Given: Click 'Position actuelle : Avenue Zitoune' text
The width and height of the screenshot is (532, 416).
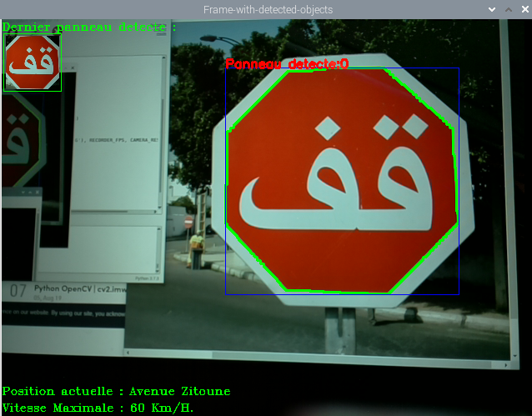Looking at the screenshot, I should coord(116,391).
